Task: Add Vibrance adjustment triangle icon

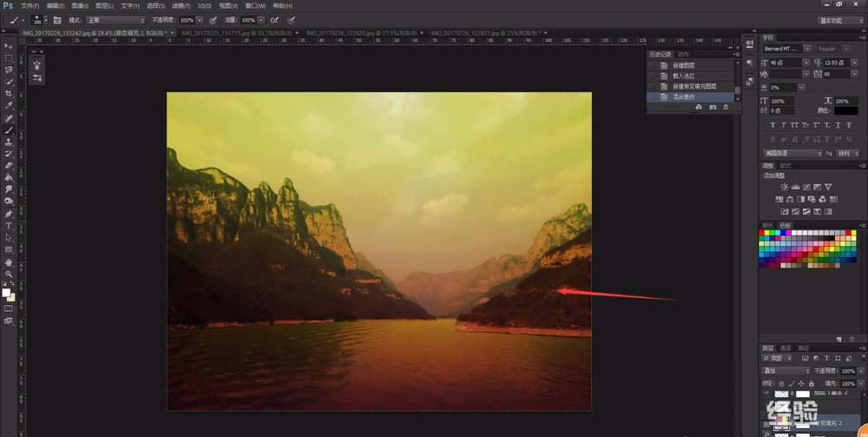Action: (828, 187)
